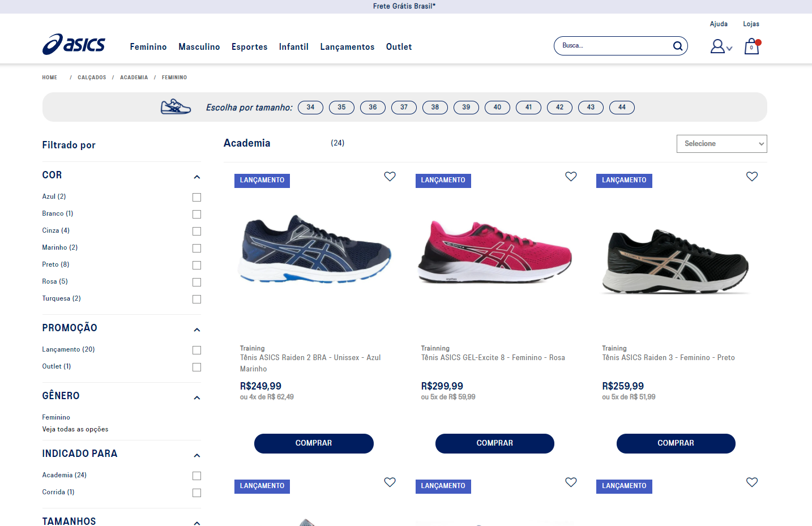Buy the GEL-Excite 8 with COMPRAR
Screen dimensions: 812x526
tap(495, 443)
